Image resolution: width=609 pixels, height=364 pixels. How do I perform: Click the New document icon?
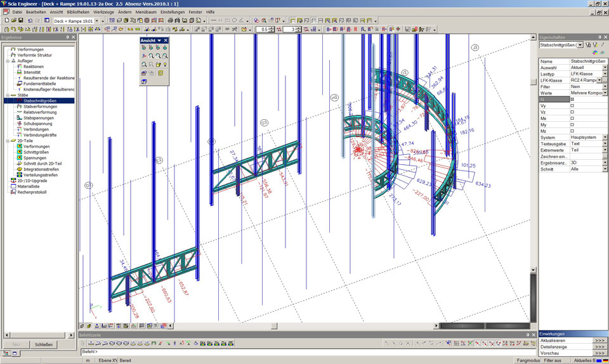tap(6, 20)
